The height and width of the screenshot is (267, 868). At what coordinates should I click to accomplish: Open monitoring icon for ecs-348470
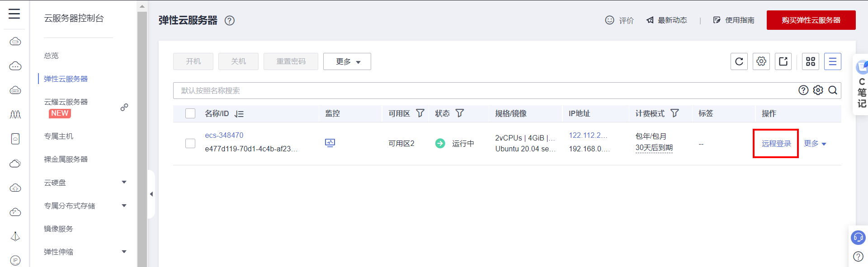330,143
